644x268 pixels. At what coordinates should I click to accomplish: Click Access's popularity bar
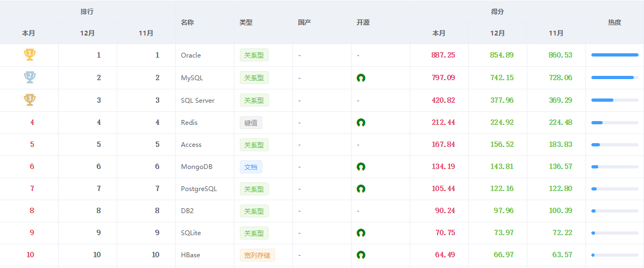point(615,145)
